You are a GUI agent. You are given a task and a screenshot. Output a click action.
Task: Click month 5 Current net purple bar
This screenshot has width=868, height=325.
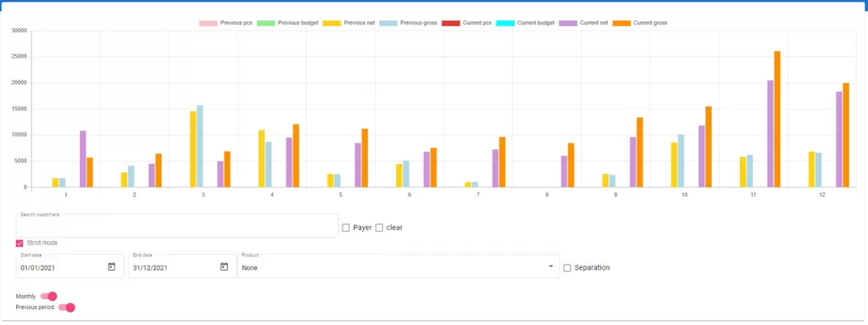pyautogui.click(x=359, y=165)
